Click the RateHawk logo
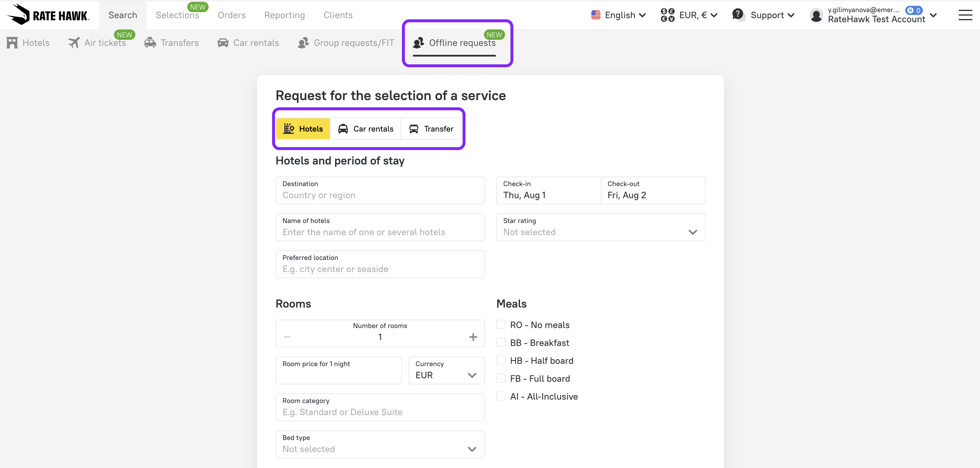 click(x=48, y=15)
